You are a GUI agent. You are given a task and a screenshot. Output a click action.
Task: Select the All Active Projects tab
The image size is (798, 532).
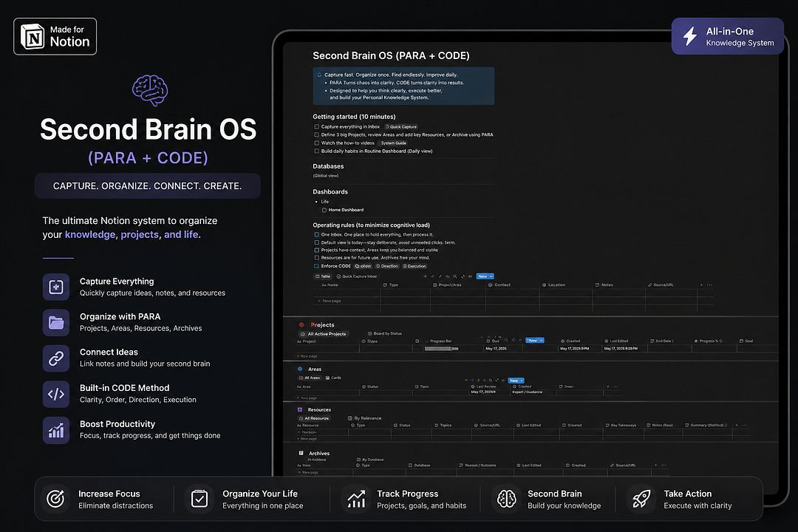324,334
